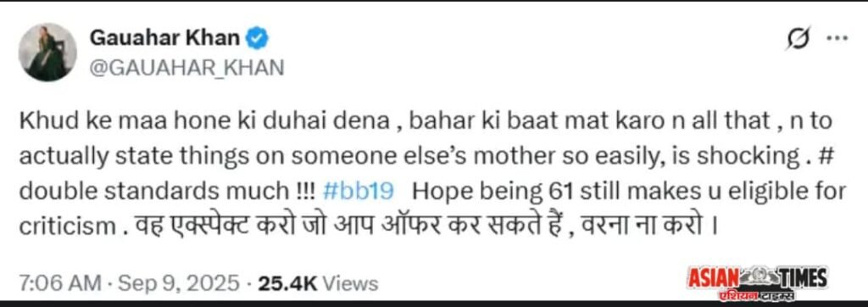Click the line starting "Khud ke maa"
The image size is (868, 307).
click(x=426, y=122)
